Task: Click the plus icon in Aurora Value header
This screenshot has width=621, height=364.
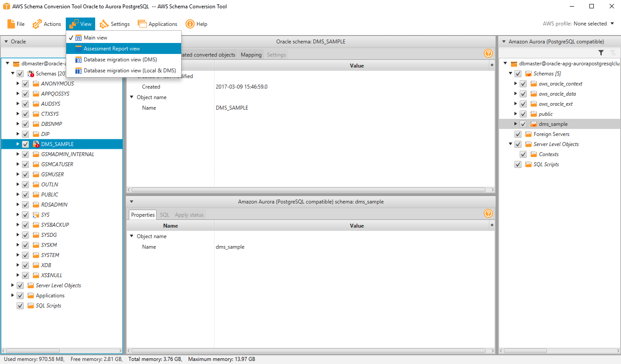Action: pyautogui.click(x=492, y=225)
